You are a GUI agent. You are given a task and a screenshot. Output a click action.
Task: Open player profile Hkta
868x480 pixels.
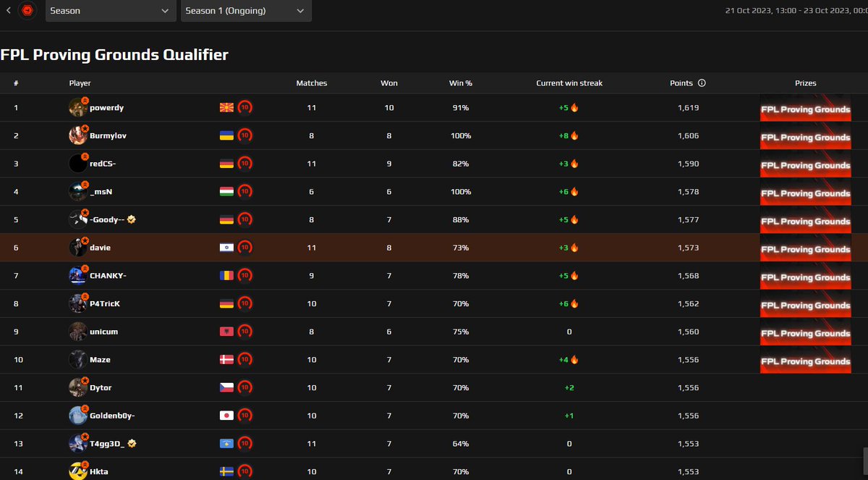pyautogui.click(x=100, y=472)
